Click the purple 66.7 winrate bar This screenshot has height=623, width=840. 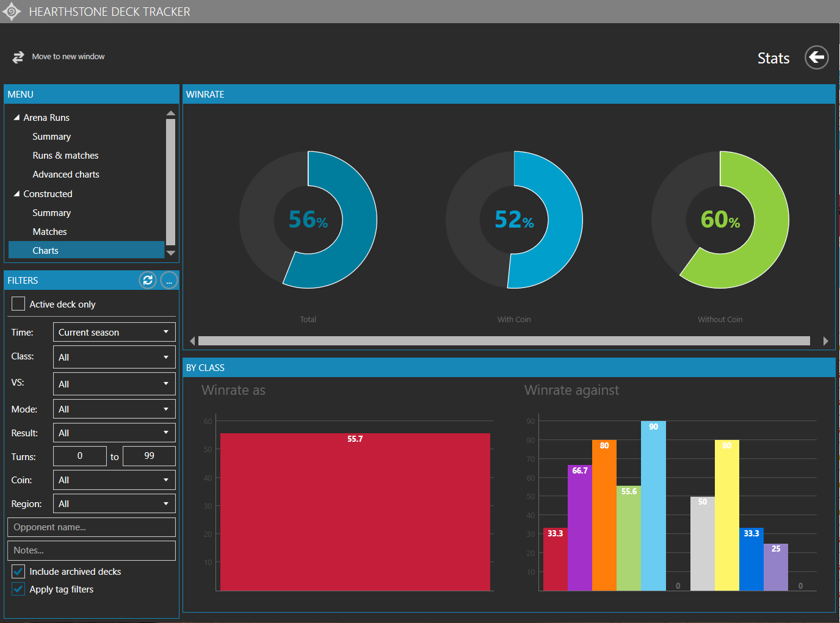tap(580, 528)
